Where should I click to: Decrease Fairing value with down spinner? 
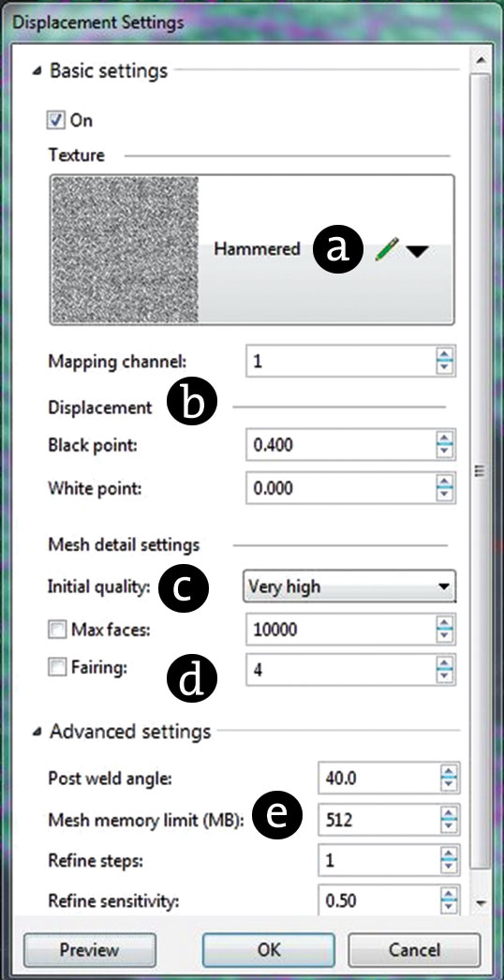point(445,676)
